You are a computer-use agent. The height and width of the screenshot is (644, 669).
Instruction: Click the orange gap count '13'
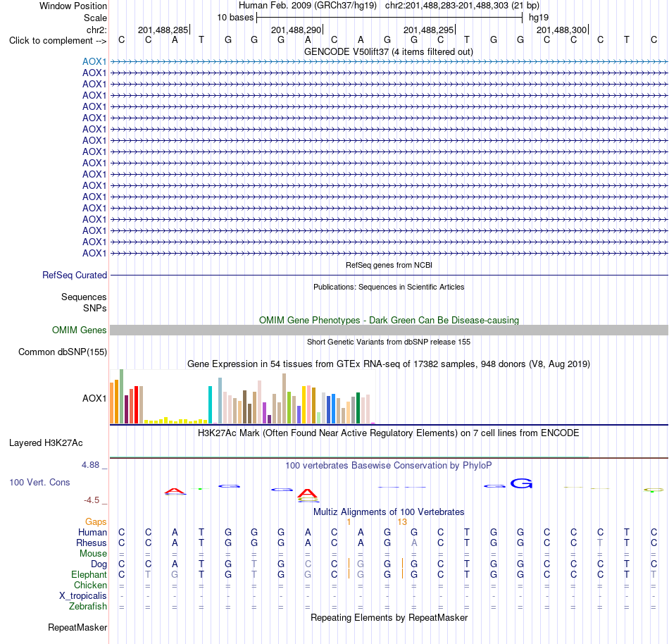pos(402,522)
